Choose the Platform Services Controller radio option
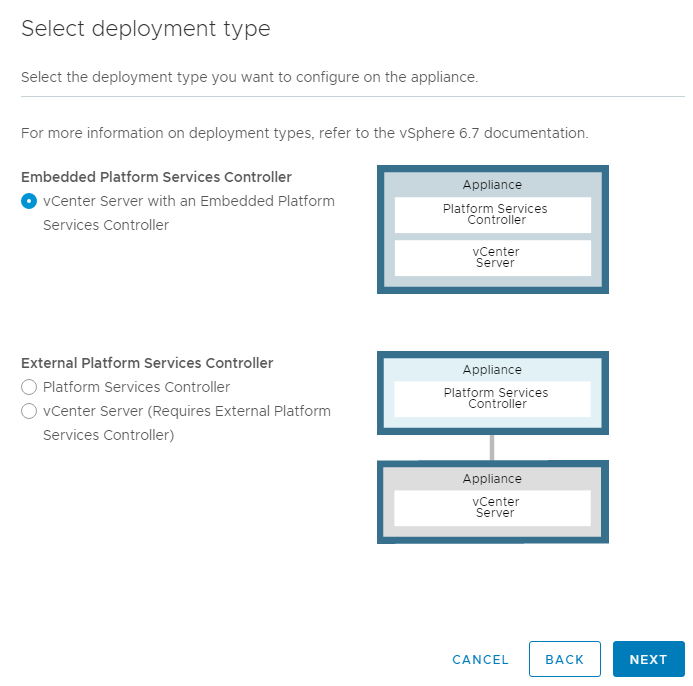The width and height of the screenshot is (693, 686). coord(29,387)
